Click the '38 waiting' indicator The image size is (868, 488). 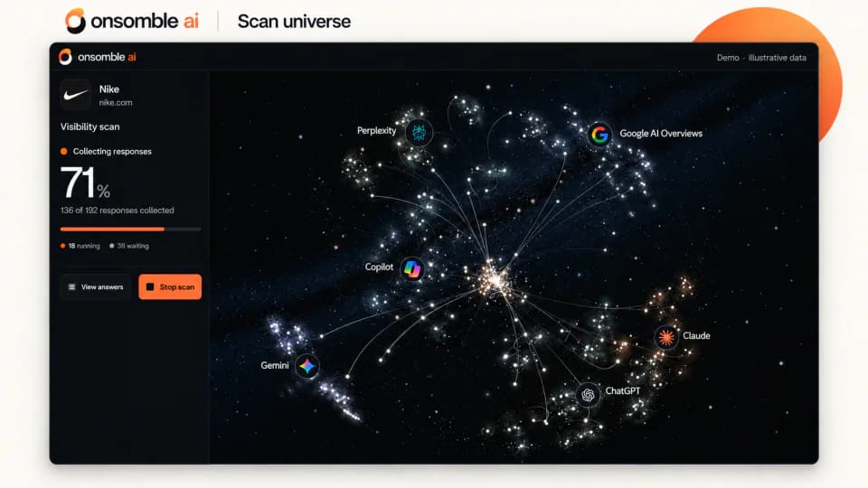pos(129,246)
